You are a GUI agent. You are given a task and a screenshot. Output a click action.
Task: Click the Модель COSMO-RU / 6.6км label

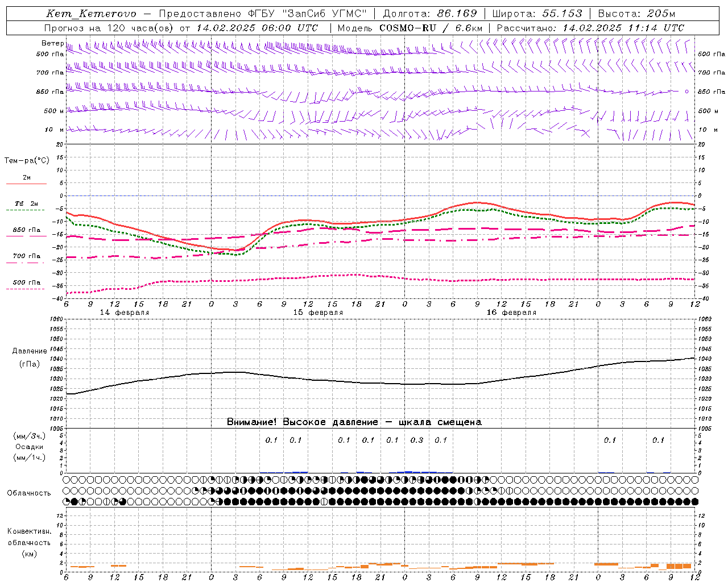[409, 28]
